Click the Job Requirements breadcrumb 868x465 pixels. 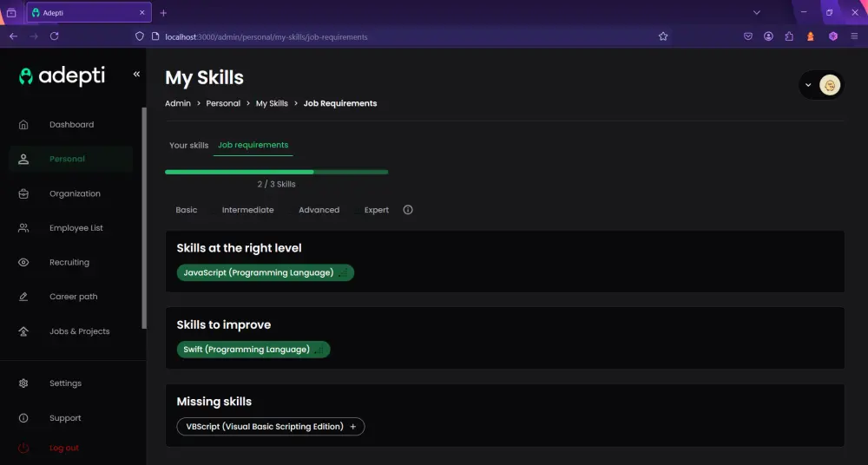(340, 103)
